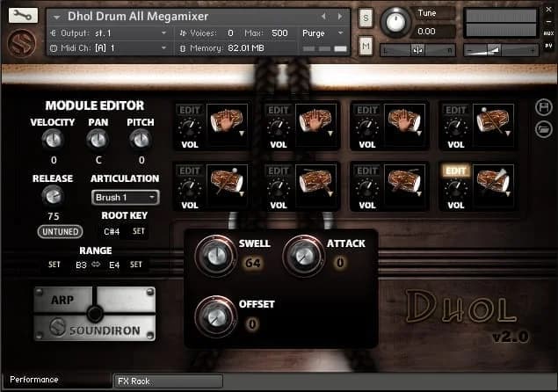Click the ATTACK value field
Viewport: 558px width, 392px height.
[x=340, y=262]
